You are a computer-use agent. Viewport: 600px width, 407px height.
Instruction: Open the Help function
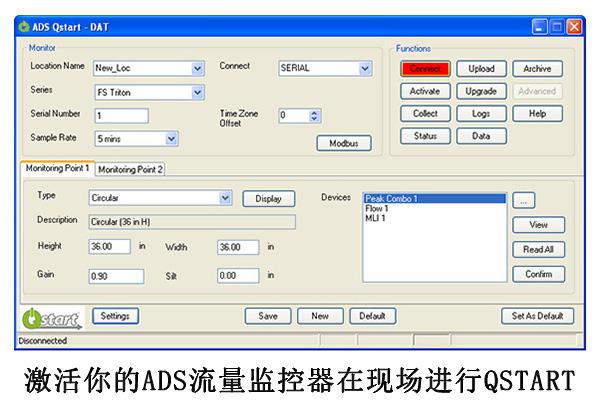537,114
